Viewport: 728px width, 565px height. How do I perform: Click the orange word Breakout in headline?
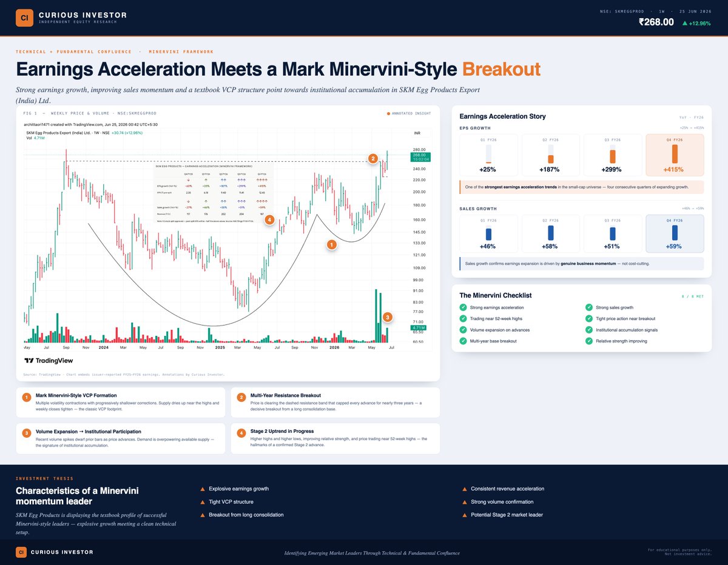click(501, 69)
